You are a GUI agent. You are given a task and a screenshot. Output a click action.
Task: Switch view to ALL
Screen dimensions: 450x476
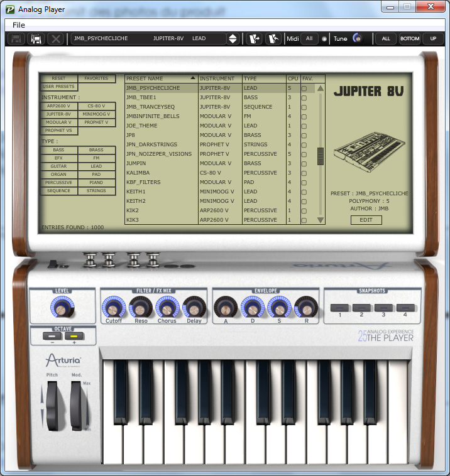point(386,38)
